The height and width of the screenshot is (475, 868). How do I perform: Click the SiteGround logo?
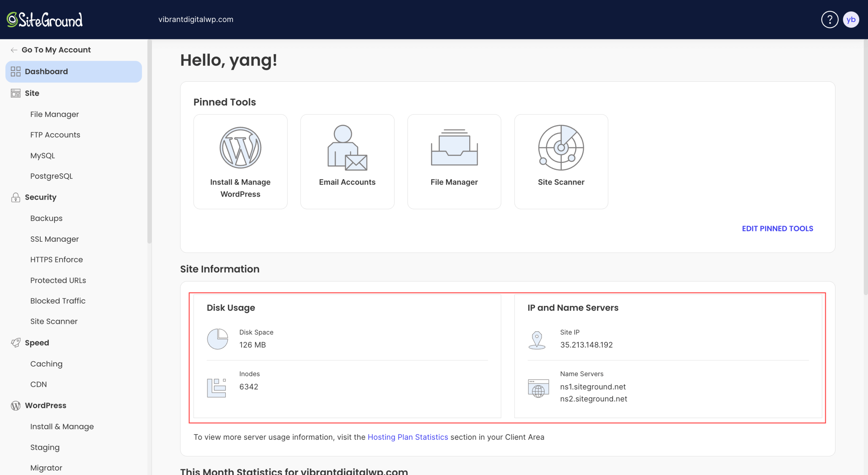44,20
